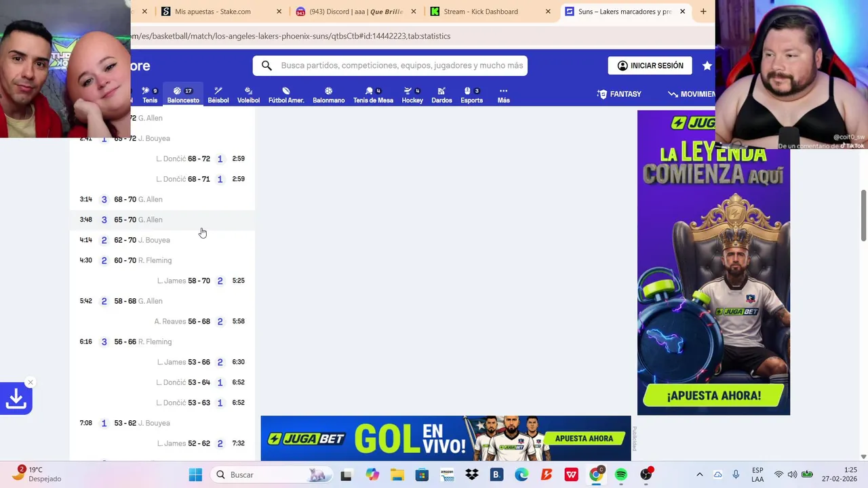Click the favorites star icon

click(x=707, y=66)
